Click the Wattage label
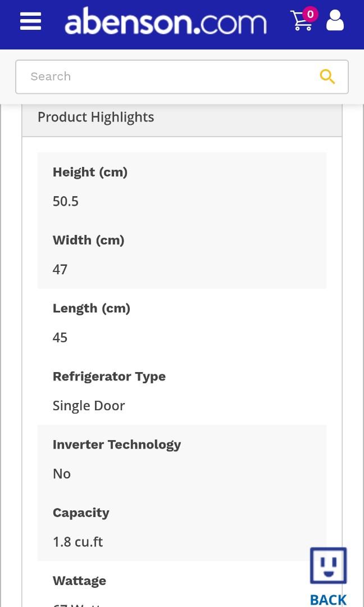The width and height of the screenshot is (364, 607). coord(79,581)
